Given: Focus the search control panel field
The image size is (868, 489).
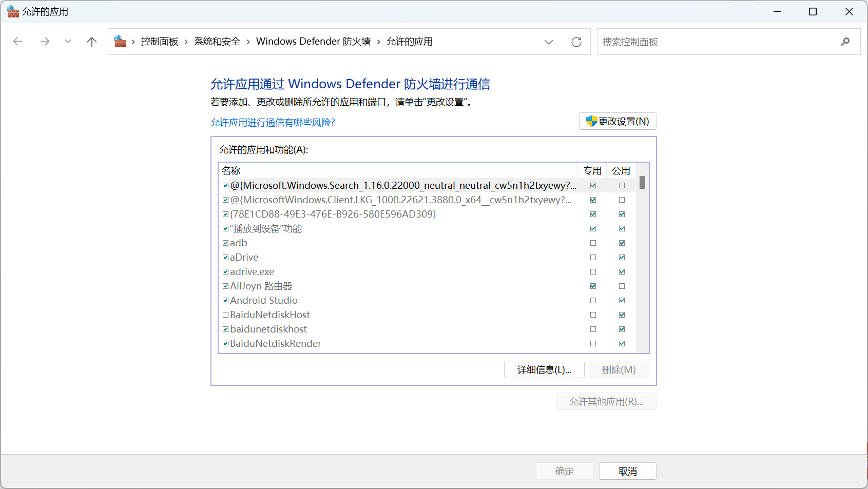Looking at the screenshot, I should [x=728, y=42].
